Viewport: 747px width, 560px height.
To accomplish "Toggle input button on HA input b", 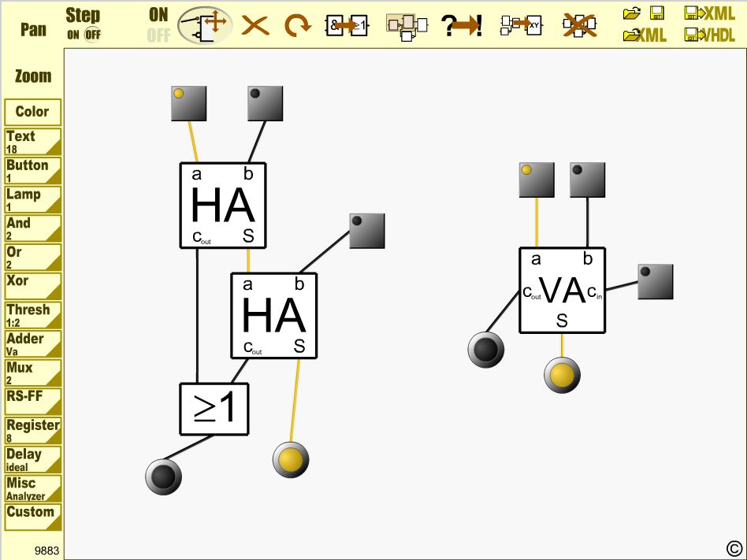I will (265, 103).
